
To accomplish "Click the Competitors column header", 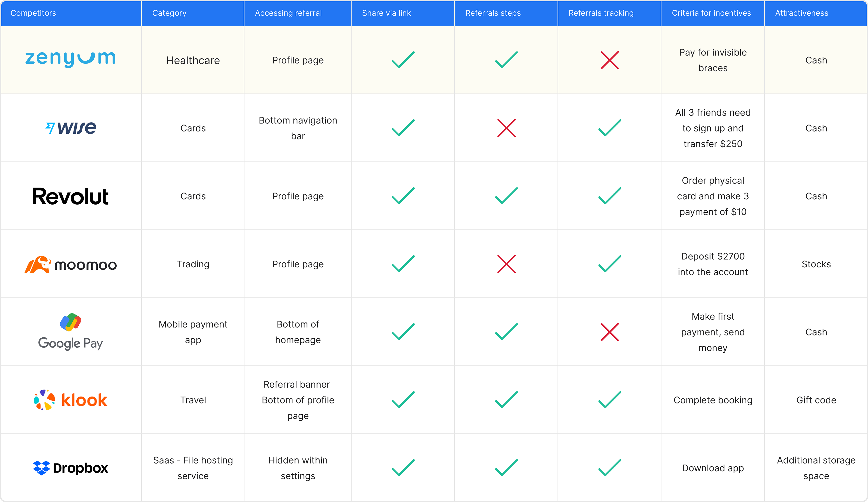I will point(33,13).
